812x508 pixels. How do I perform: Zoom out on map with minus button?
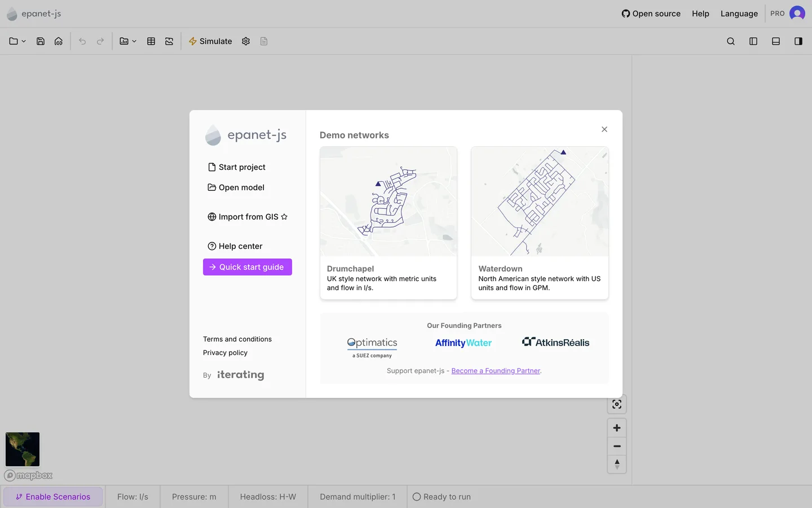pos(617,446)
